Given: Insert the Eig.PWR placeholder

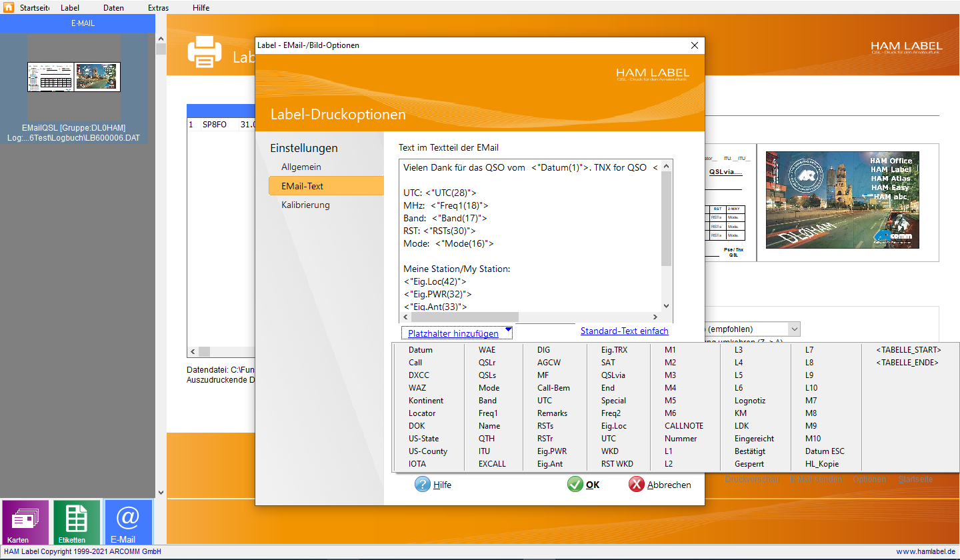Looking at the screenshot, I should [552, 451].
